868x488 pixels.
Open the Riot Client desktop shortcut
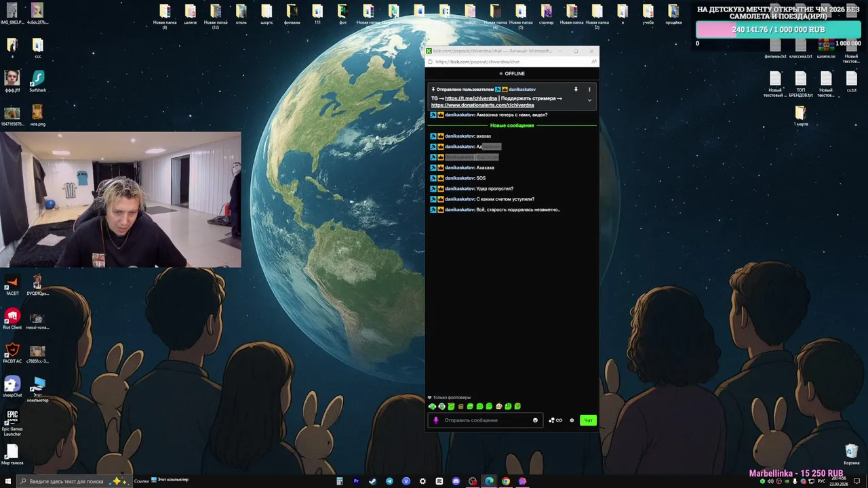click(12, 319)
